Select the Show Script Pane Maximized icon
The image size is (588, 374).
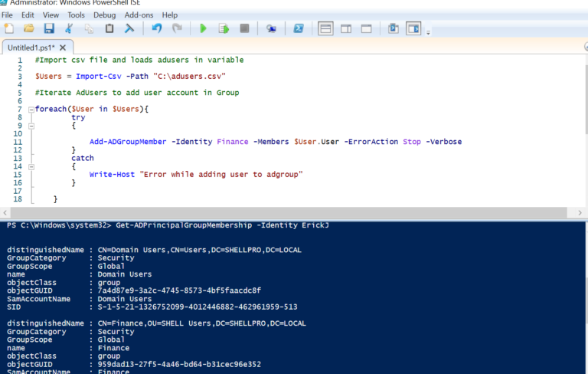[x=367, y=28]
